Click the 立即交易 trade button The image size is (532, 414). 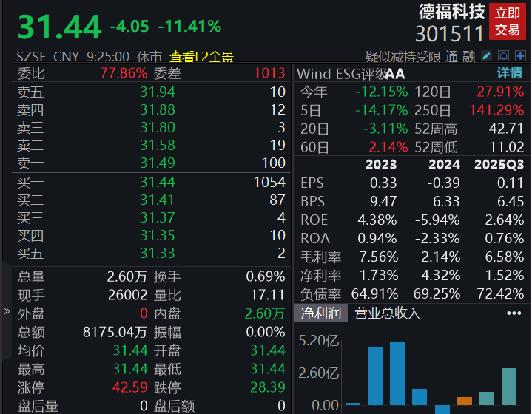(507, 21)
